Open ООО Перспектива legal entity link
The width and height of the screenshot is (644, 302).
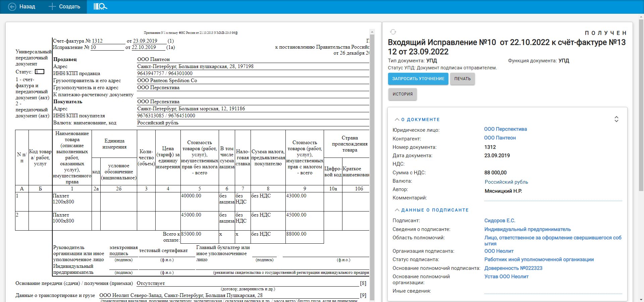[x=505, y=129]
